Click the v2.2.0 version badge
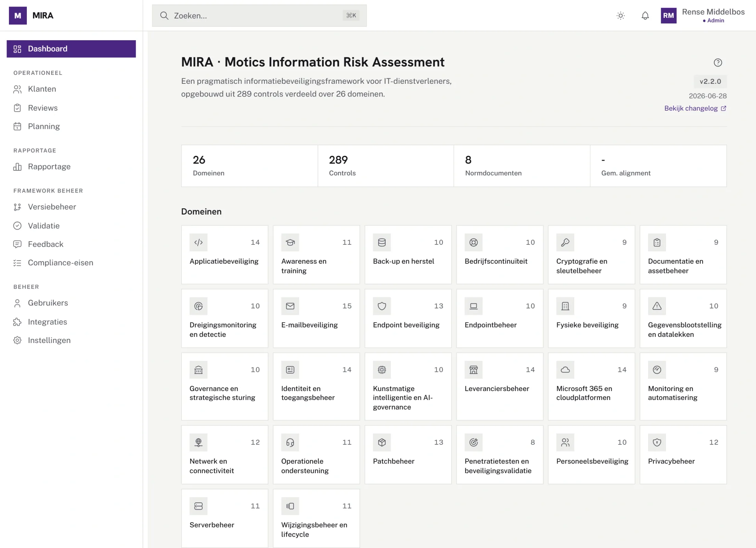756x548 pixels. pyautogui.click(x=710, y=81)
